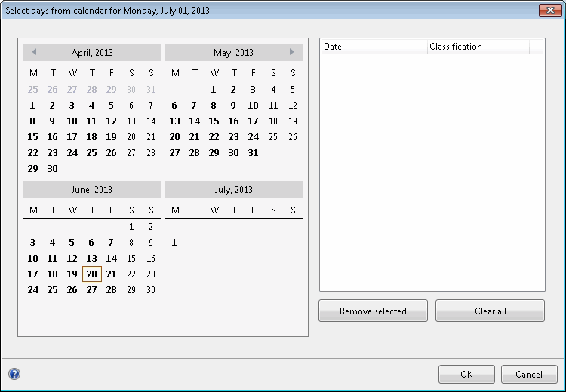
Task: Select June 20 in the calendar
Action: (x=91, y=274)
